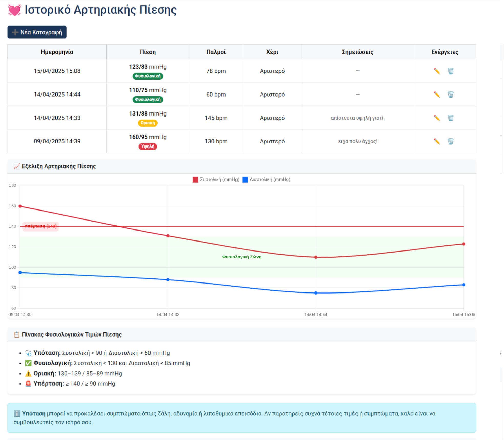Click the red Υψηλή status badge
Screen dimensions: 504x440
coord(148,146)
